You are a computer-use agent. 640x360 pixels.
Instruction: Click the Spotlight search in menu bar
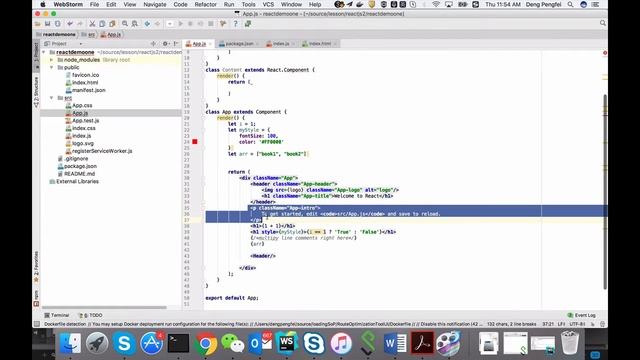click(570, 4)
